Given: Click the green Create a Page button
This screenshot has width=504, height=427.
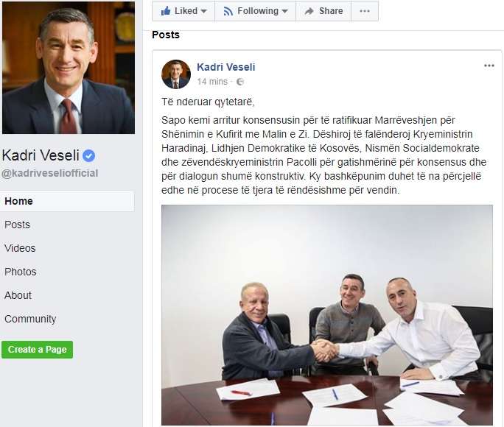Looking at the screenshot, I should pos(38,349).
